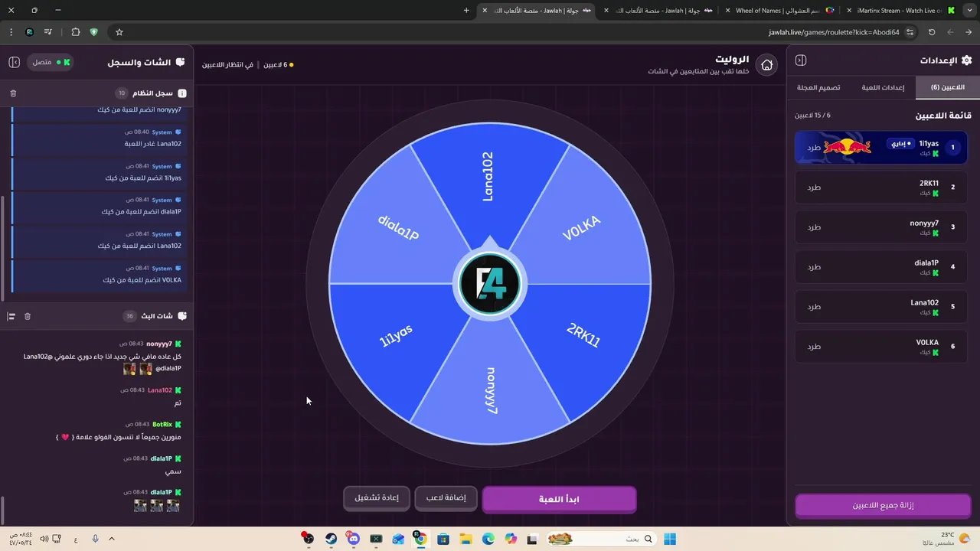Click the 6 لاعبين player count indicator

pos(279,65)
